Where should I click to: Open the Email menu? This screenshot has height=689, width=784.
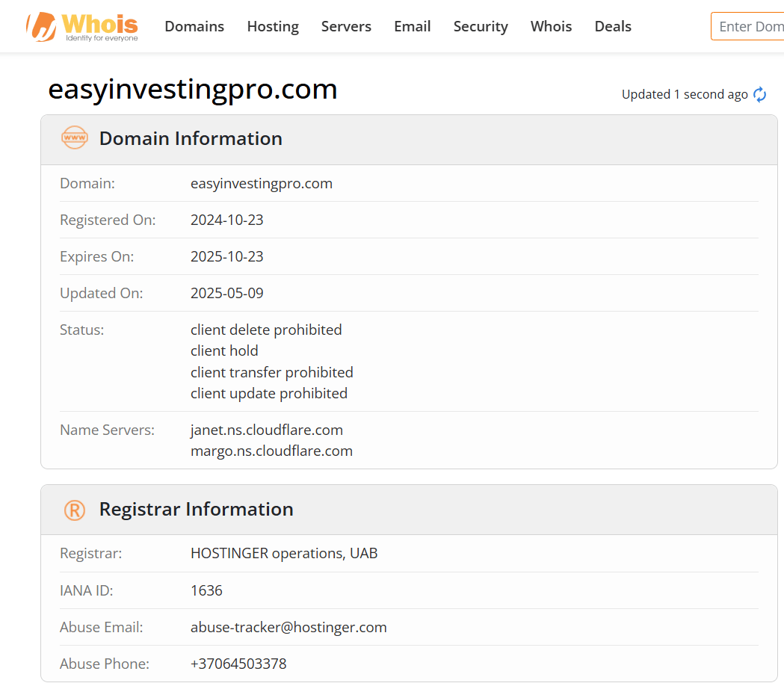click(413, 26)
